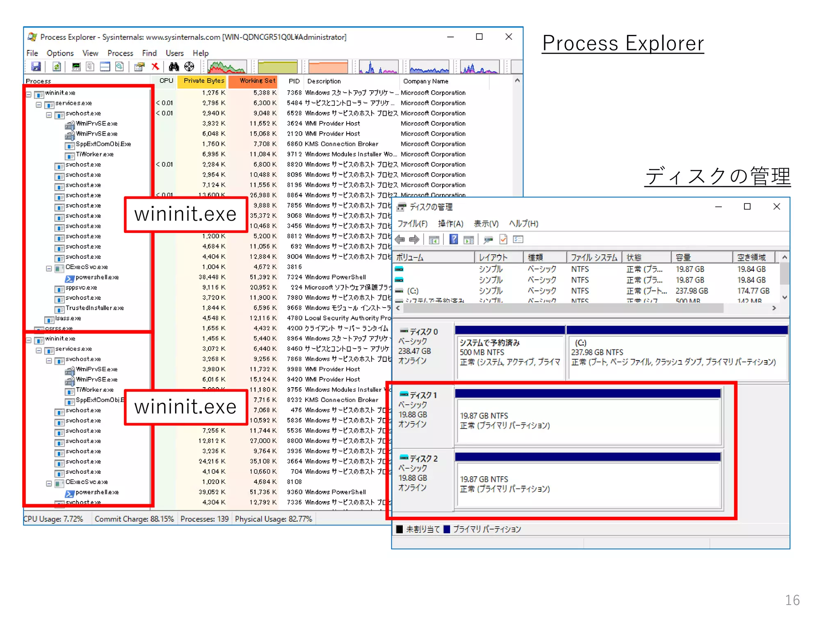Open the 表示(V) menu in Disk Management

click(x=486, y=224)
